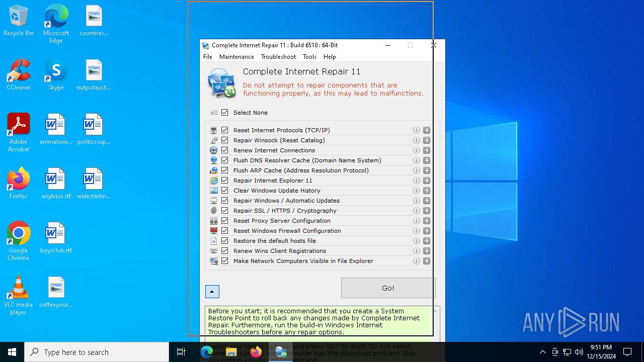Run Repair SSL / HTTPS / Cryptography arrow
This screenshot has width=644, height=362.
pyautogui.click(x=427, y=211)
